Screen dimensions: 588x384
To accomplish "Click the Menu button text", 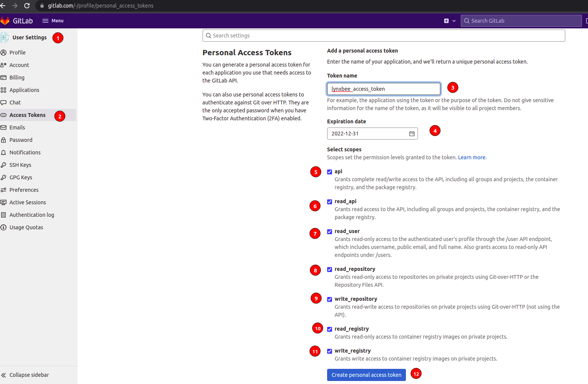I will (x=58, y=21).
